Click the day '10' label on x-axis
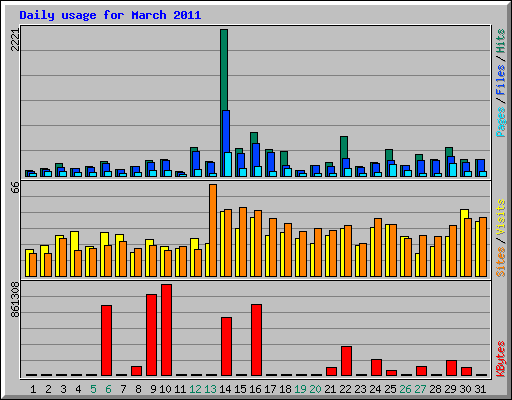 165,389
